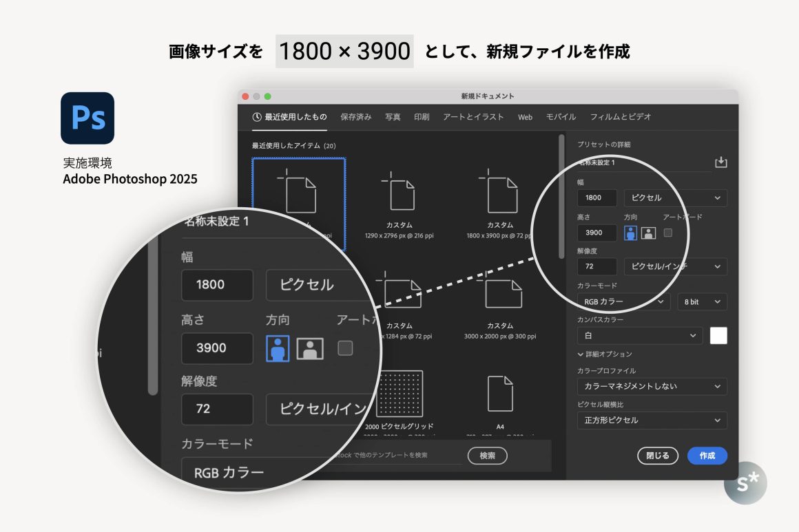Open the カラーマネジメントしない profile dropdown
The image size is (799, 532).
652,387
